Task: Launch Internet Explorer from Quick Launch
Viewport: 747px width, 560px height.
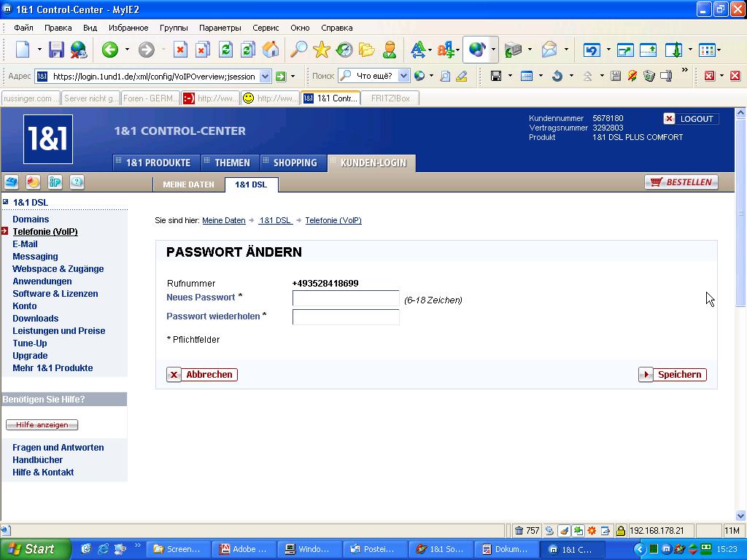Action: click(103, 549)
